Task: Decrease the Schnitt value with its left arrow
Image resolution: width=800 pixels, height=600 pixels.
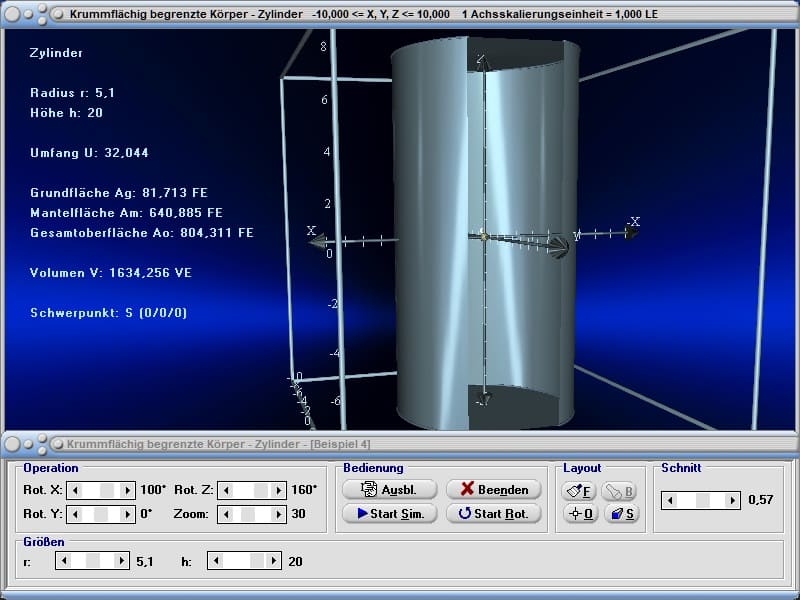Action: tap(670, 500)
